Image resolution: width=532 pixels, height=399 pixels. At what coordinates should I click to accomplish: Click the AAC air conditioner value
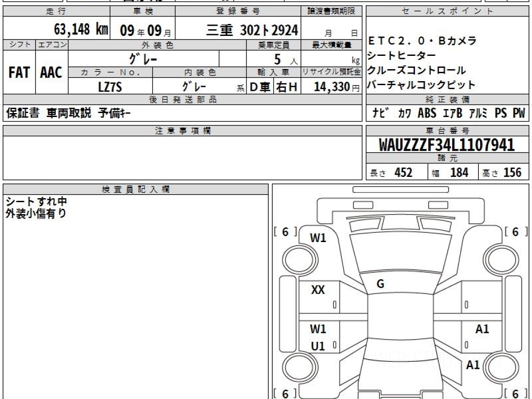pos(51,73)
